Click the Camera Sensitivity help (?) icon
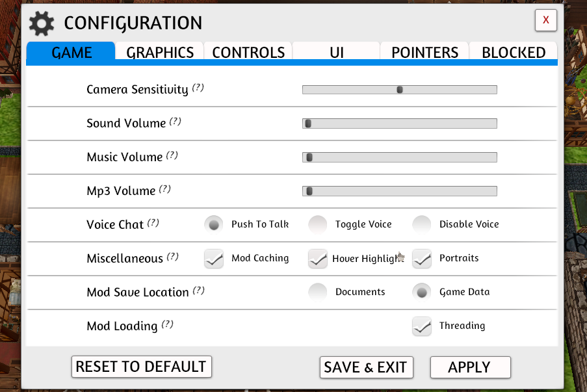 click(198, 88)
